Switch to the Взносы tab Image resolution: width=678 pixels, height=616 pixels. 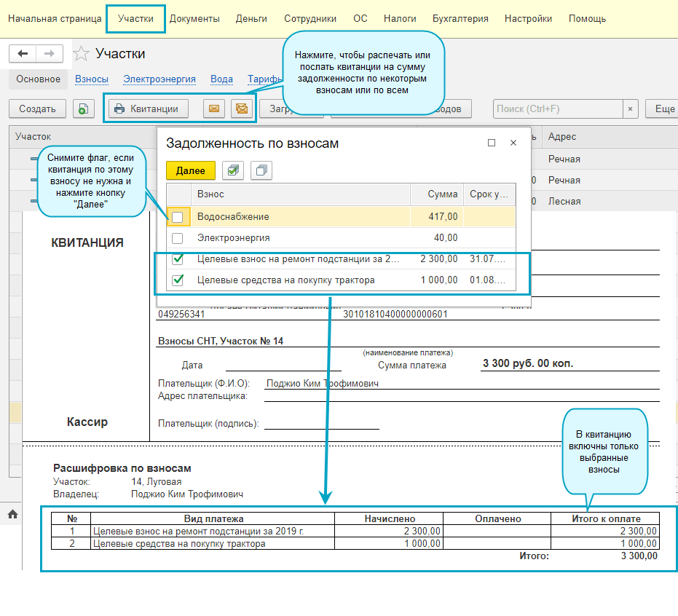tap(92, 79)
